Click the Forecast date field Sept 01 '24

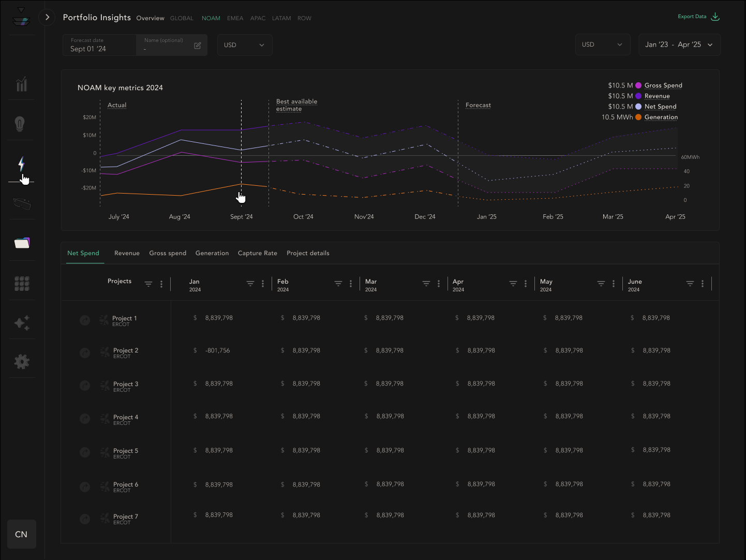pos(99,45)
